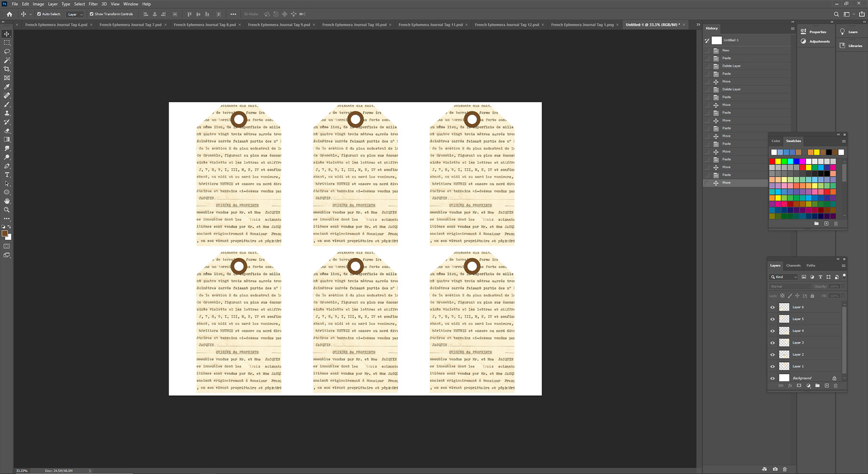Hide Layer 5 visibility eye
This screenshot has height=474, width=868.
tap(773, 319)
